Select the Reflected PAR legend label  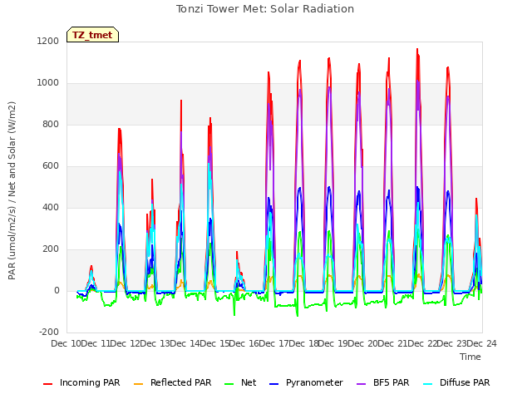[181, 382]
